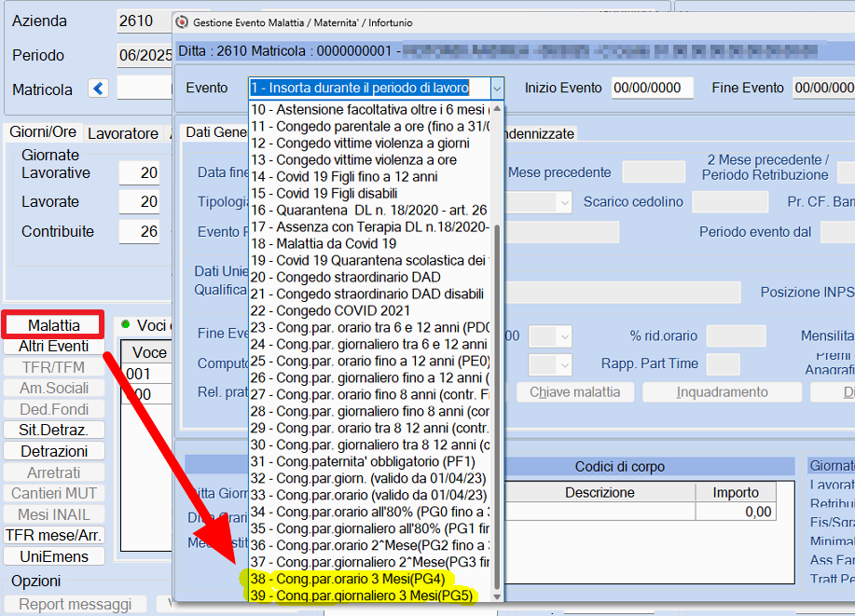Click the up arrow of the event list scrollbar
The height and width of the screenshot is (616, 855).
pyautogui.click(x=497, y=109)
